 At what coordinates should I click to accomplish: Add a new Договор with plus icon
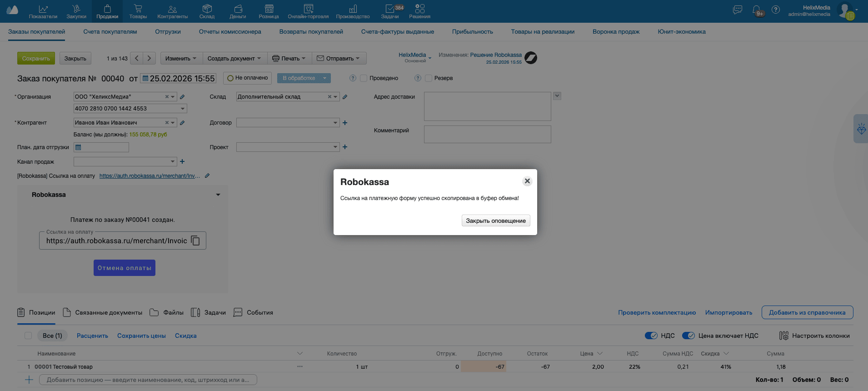click(x=345, y=123)
